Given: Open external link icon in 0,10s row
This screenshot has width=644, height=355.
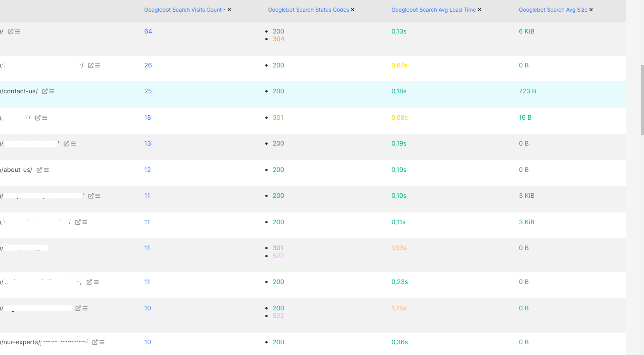Looking at the screenshot, I should tap(91, 196).
